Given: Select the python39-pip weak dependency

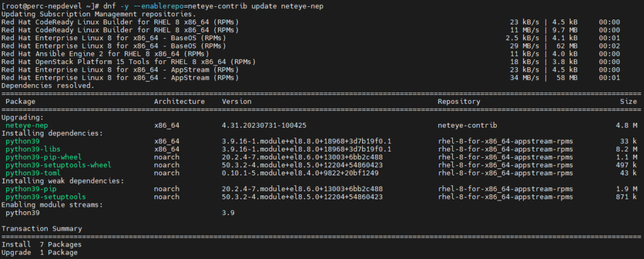Looking at the screenshot, I should 31,189.
